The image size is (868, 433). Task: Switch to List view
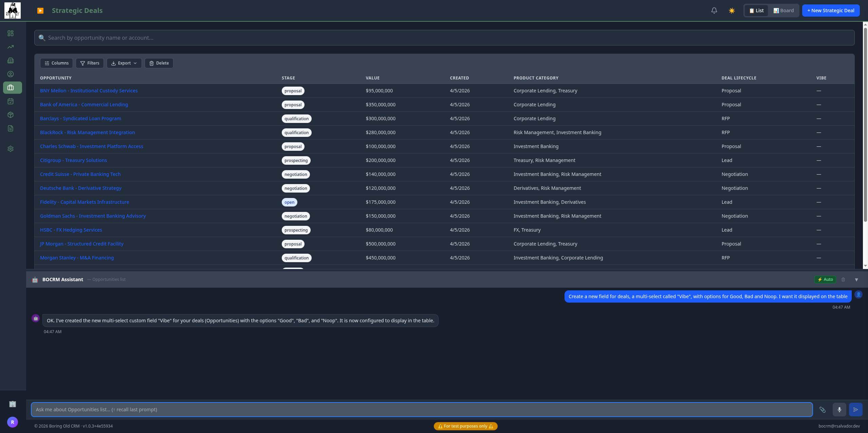point(756,11)
